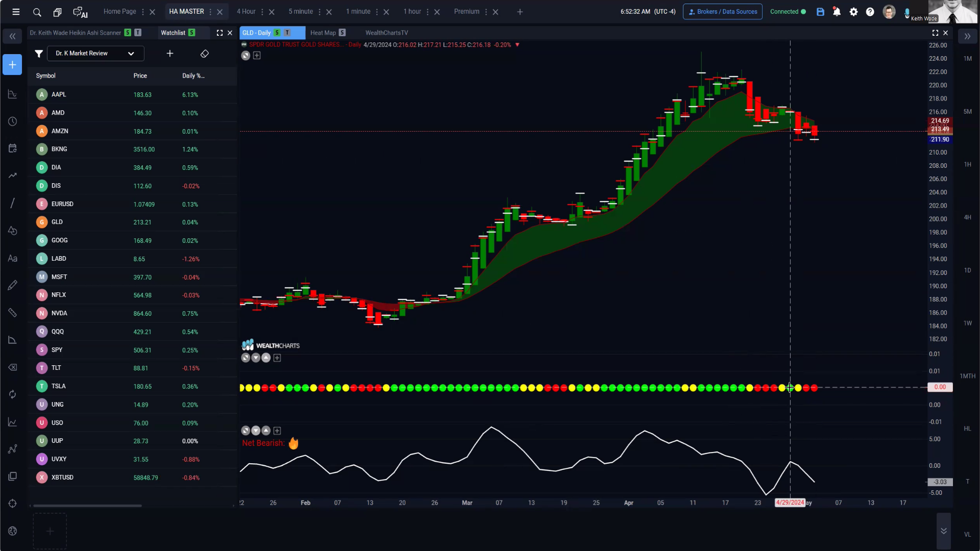Viewport: 980px width, 551px height.
Task: Add a symbol to watchlist with plus
Action: coord(170,54)
